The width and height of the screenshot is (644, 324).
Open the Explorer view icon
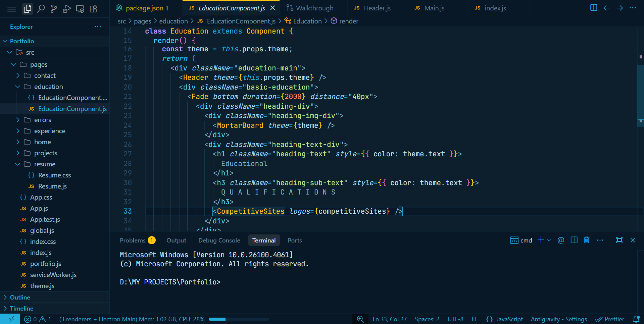[28, 9]
